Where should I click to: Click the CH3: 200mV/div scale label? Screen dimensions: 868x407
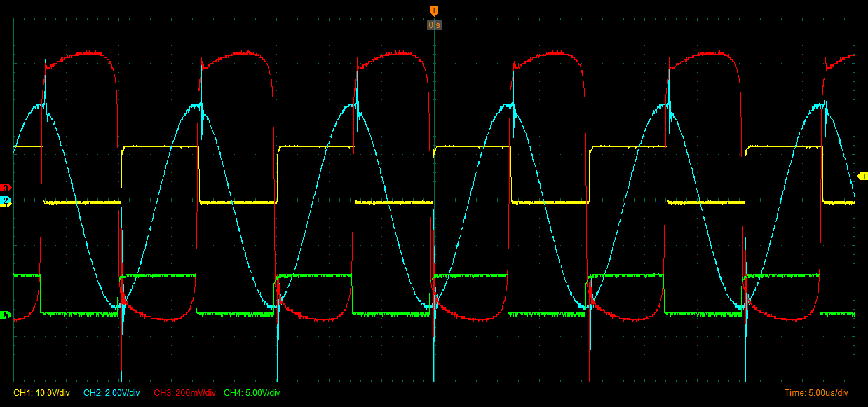[x=185, y=393]
